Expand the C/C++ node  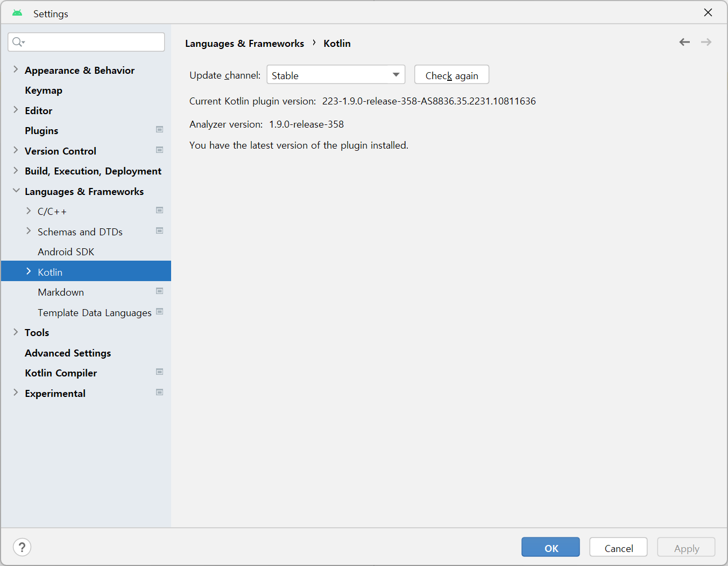29,211
